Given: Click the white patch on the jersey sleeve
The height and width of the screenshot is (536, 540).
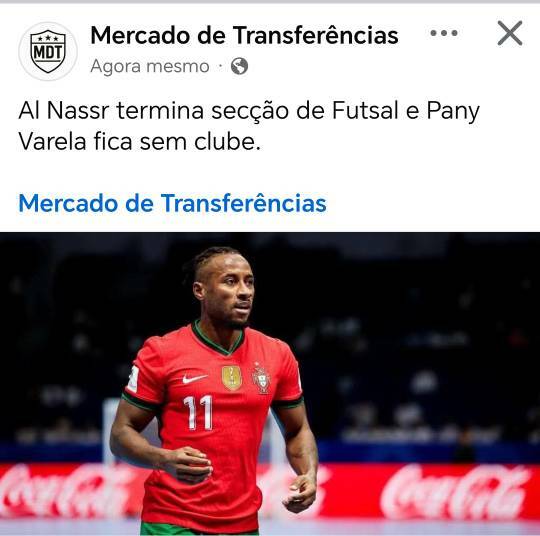Looking at the screenshot, I should point(133,379).
